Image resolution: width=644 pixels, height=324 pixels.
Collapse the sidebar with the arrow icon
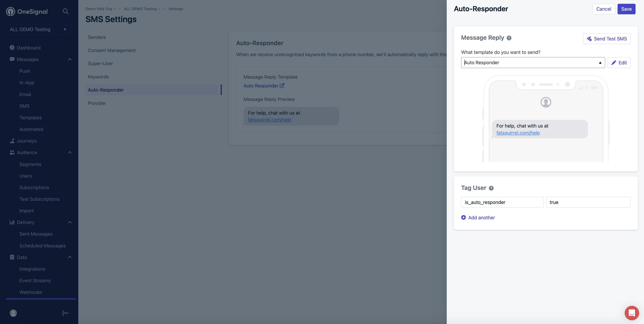66,313
